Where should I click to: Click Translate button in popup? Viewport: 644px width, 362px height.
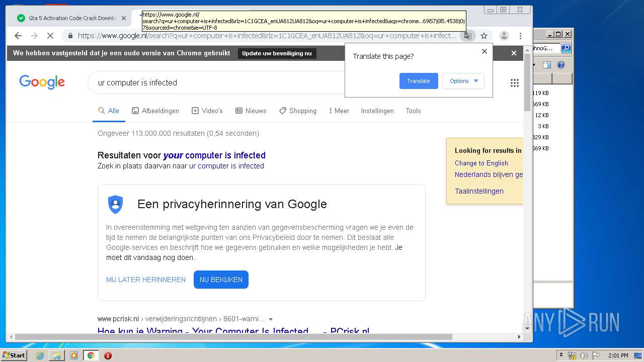coord(419,81)
